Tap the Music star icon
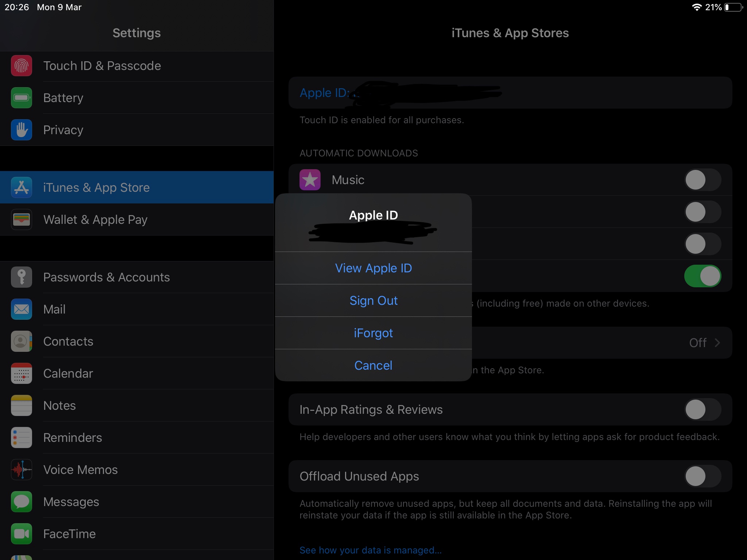 point(310,180)
